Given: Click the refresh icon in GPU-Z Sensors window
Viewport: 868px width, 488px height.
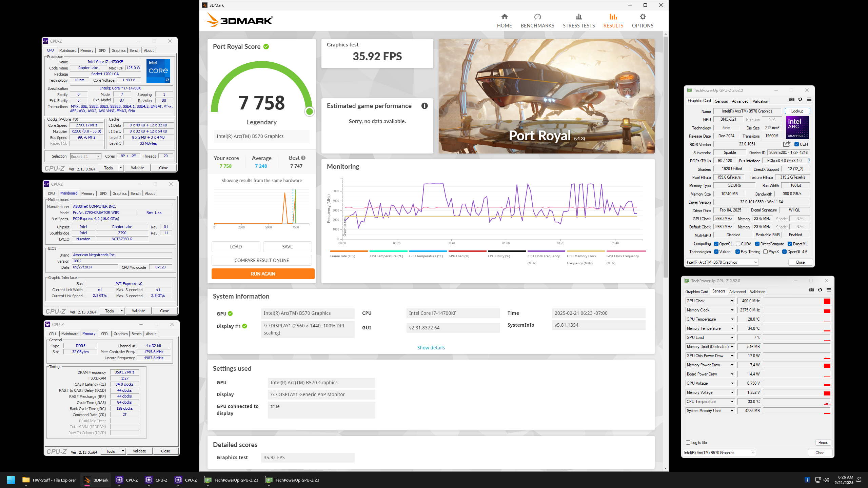Looking at the screenshot, I should [x=820, y=290].
